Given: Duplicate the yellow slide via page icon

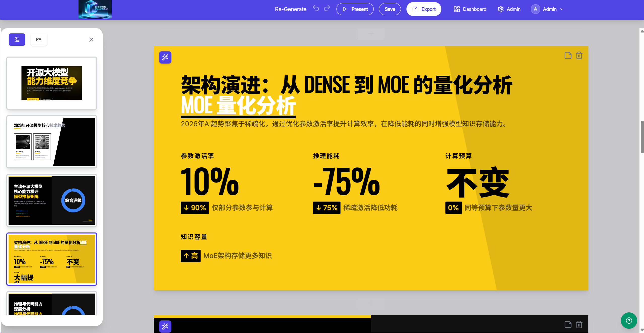Looking at the screenshot, I should [568, 55].
